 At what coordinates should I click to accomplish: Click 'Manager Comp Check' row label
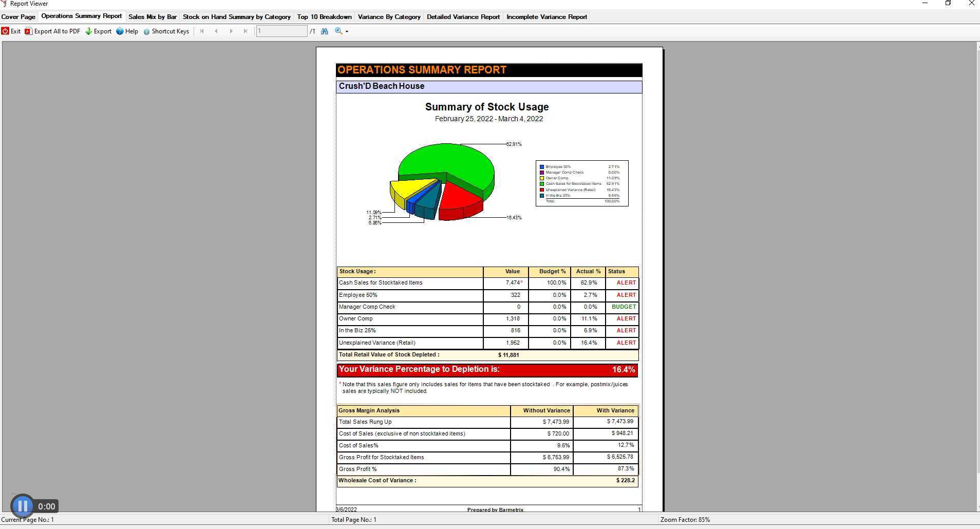point(367,307)
